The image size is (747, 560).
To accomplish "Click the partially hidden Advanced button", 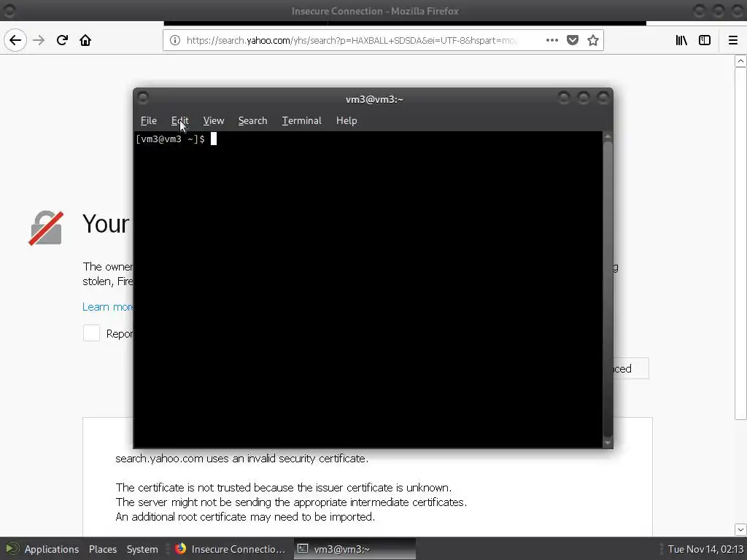I will point(631,368).
